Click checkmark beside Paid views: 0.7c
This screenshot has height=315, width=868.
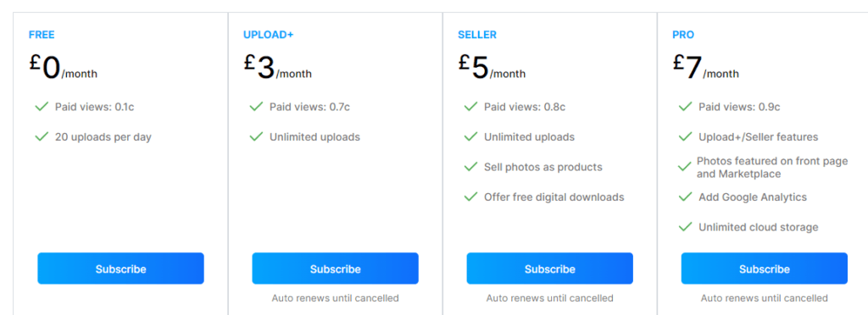tap(256, 107)
